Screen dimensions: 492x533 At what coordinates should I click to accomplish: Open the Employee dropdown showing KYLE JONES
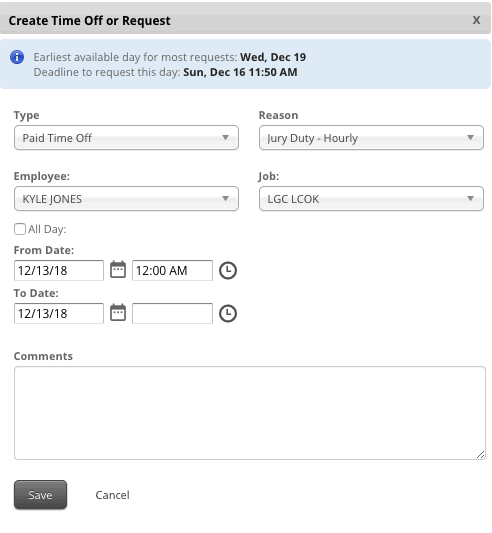coord(126,199)
